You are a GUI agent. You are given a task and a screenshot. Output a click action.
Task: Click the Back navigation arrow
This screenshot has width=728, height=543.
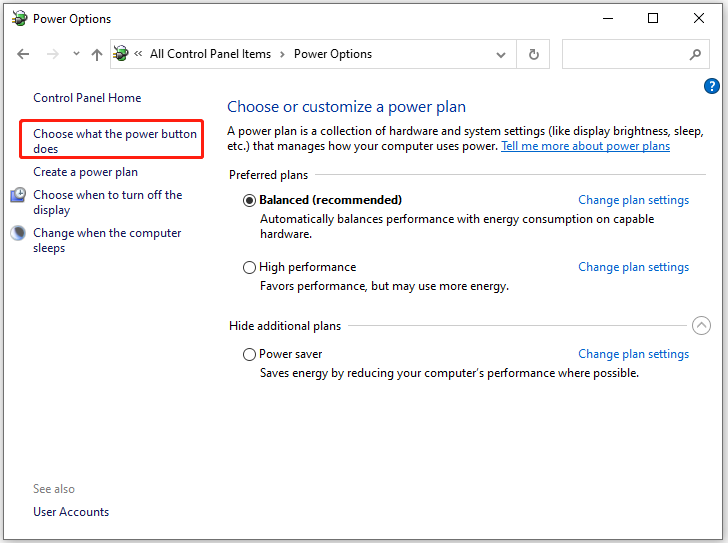pos(23,54)
